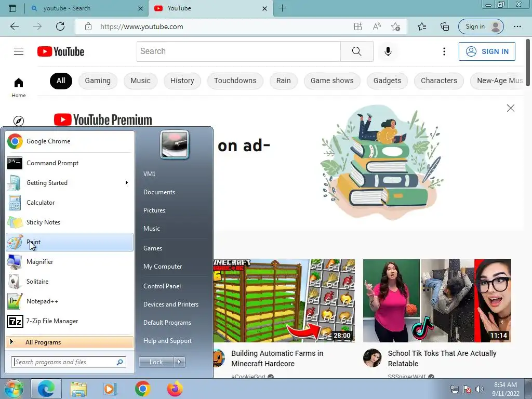
Task: Open Games from Start menu
Action: [x=153, y=248]
